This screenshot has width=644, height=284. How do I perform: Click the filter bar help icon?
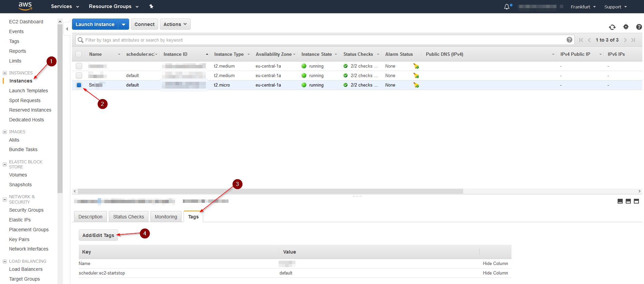point(570,40)
